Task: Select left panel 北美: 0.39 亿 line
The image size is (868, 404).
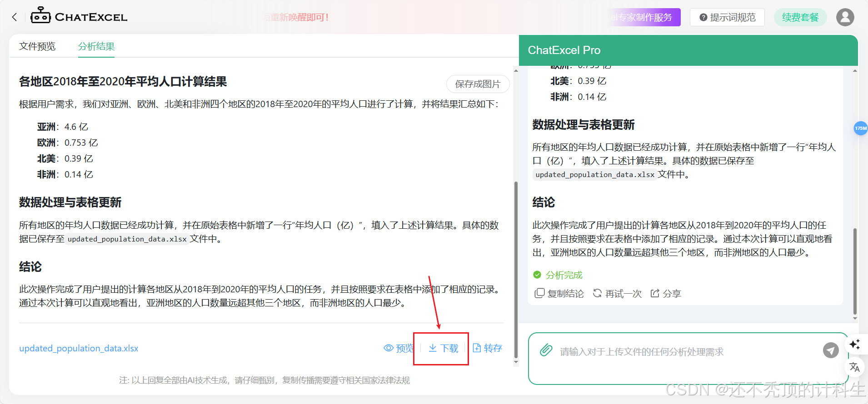Action: [65, 158]
